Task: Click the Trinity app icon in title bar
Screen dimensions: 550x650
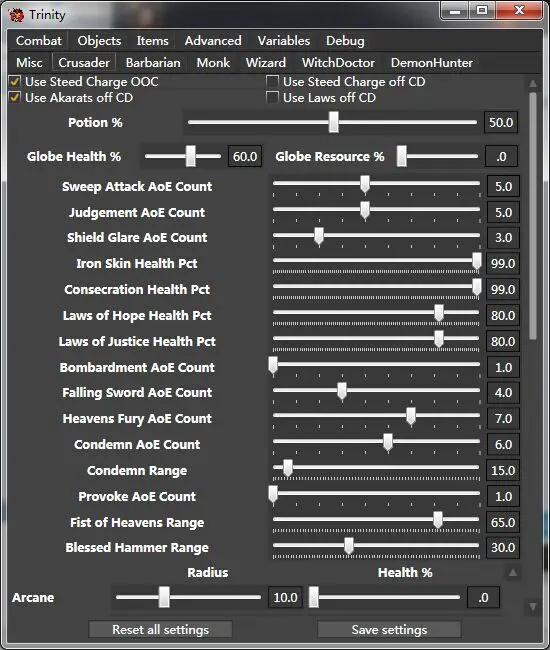Action: tap(17, 15)
